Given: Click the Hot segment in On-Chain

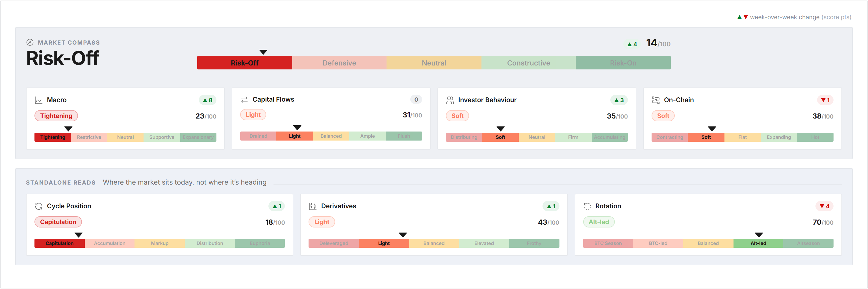Looking at the screenshot, I should [815, 137].
